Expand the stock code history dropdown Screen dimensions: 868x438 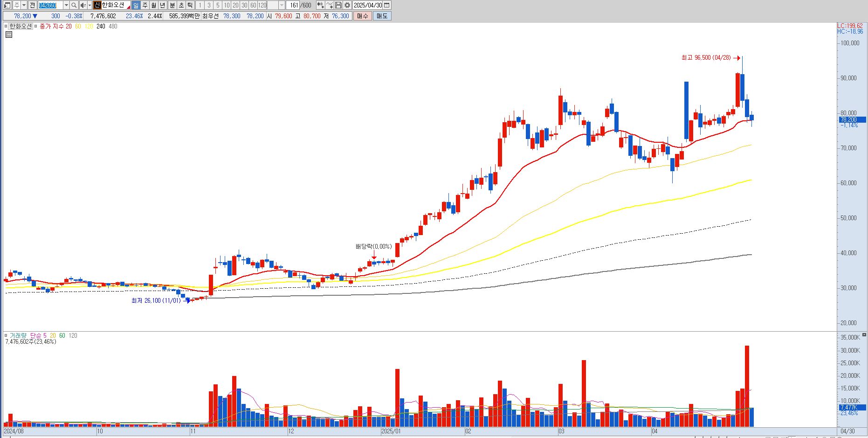(66, 5)
